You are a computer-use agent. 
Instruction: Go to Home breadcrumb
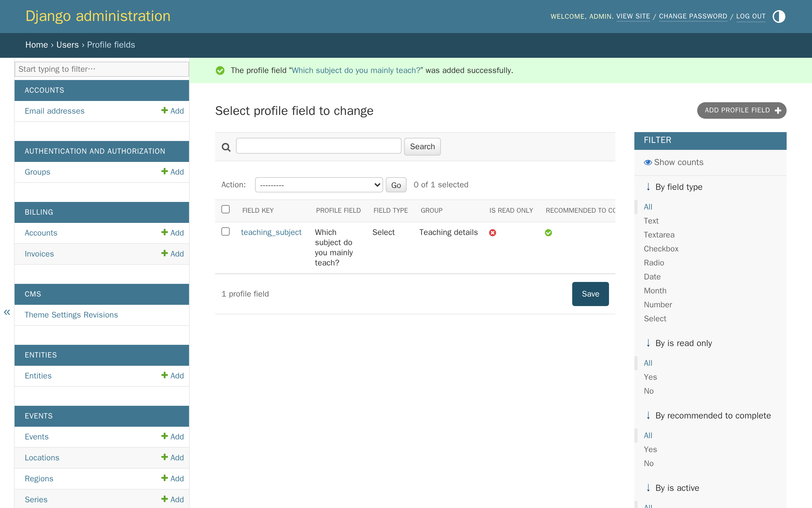[36, 45]
